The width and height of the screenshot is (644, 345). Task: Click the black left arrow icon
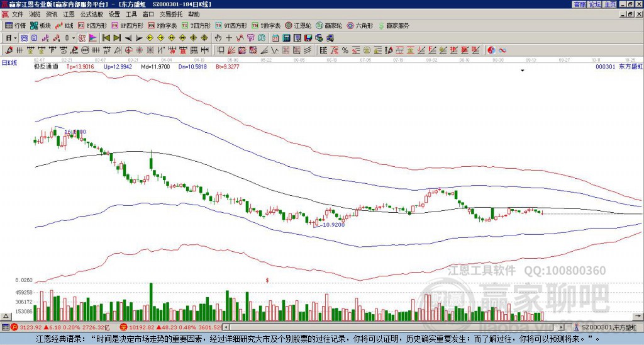128,38
